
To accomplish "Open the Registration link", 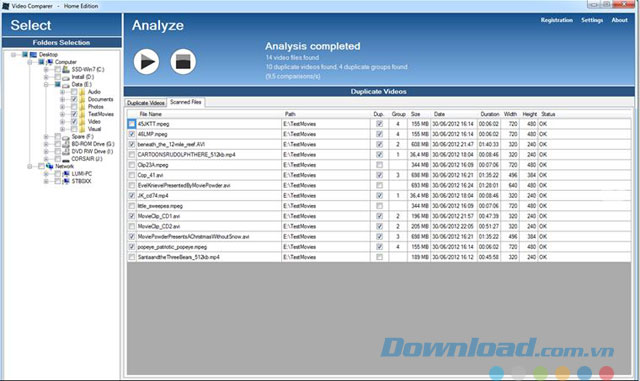I will click(557, 20).
